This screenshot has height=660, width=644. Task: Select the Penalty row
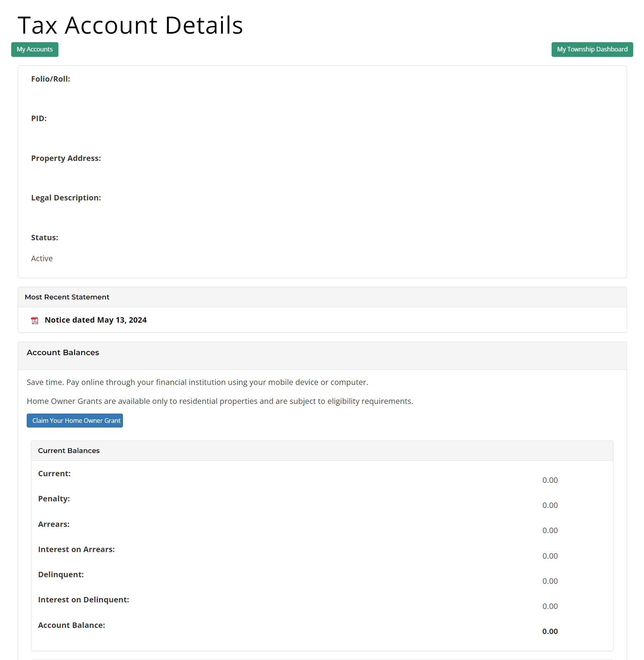54,499
